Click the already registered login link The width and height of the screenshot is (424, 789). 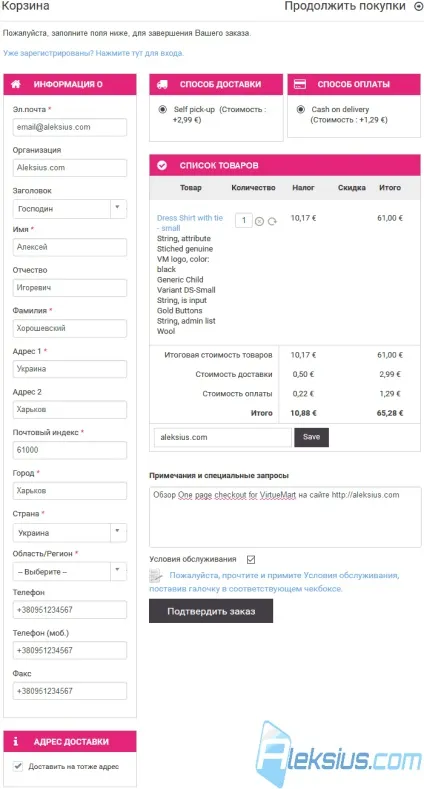94,52
